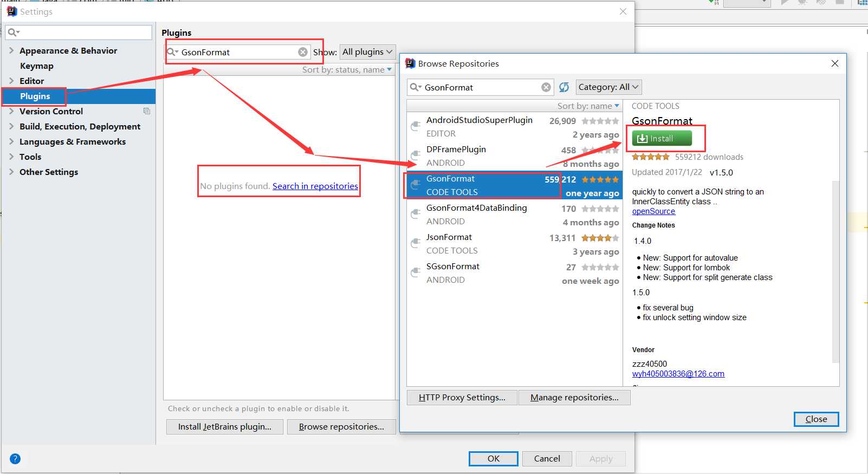
Task: Click the vendor name zzz40500
Action: (x=650, y=364)
